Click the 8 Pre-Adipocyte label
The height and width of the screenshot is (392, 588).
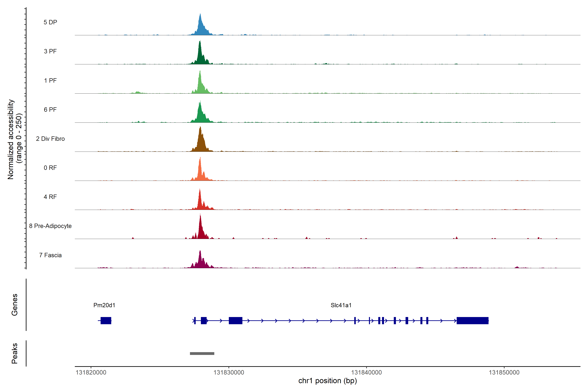(50, 226)
